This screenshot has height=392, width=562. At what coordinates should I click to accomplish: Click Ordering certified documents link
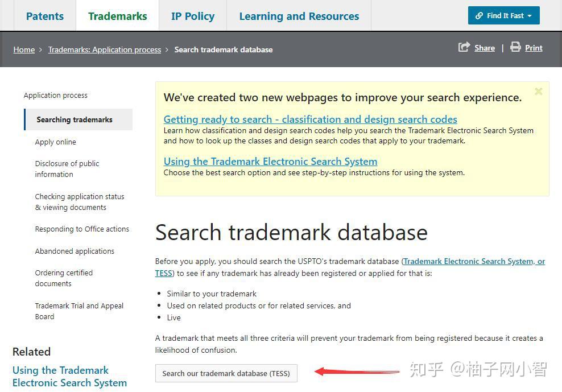[64, 278]
